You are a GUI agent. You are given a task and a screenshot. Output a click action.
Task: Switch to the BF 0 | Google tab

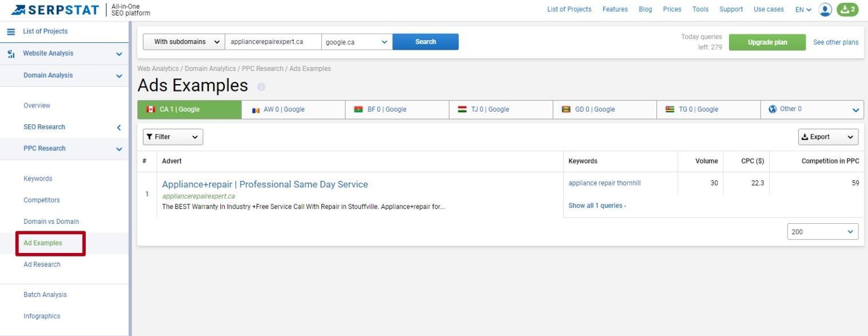coord(397,109)
